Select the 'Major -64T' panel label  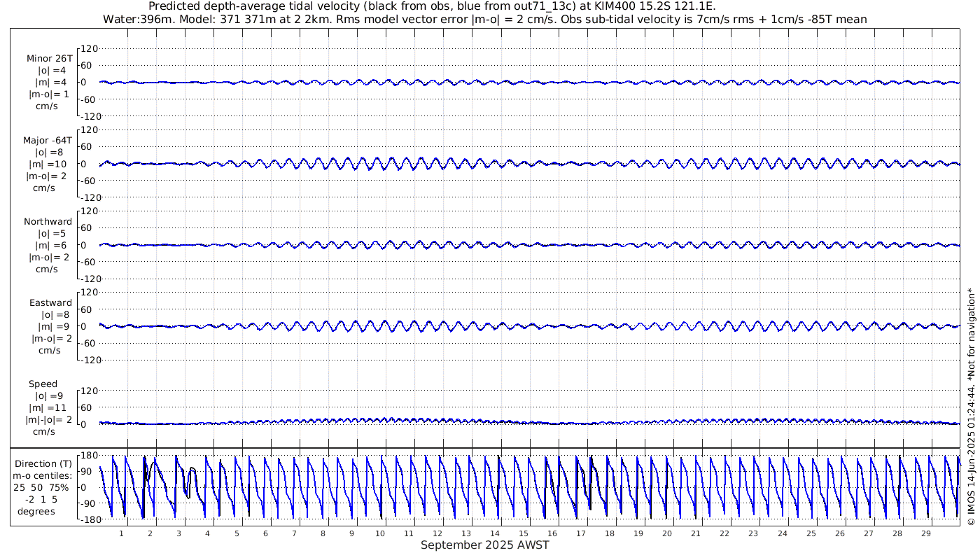click(46, 141)
